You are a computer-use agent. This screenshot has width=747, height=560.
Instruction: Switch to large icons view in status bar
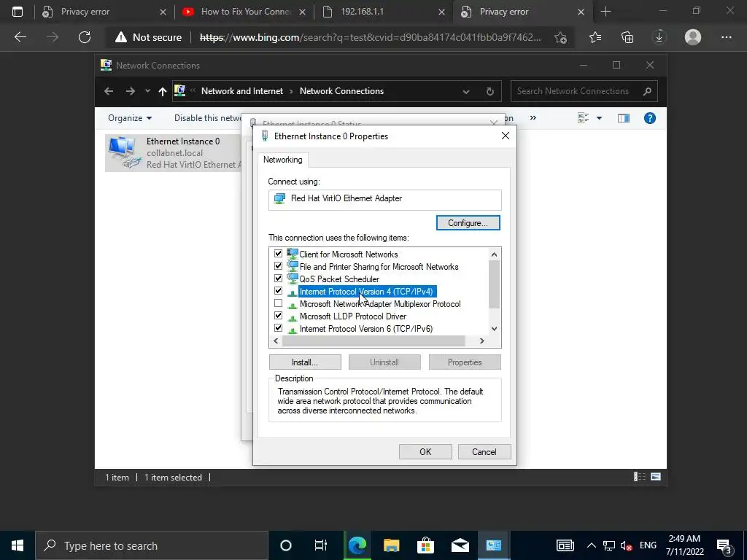[x=656, y=477]
